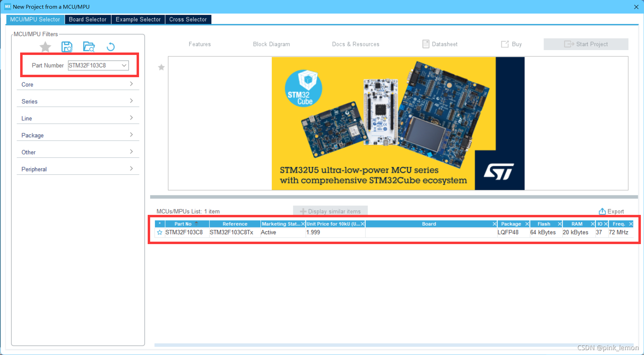Switch to the Board Selector tab
The image size is (644, 355).
tap(88, 19)
